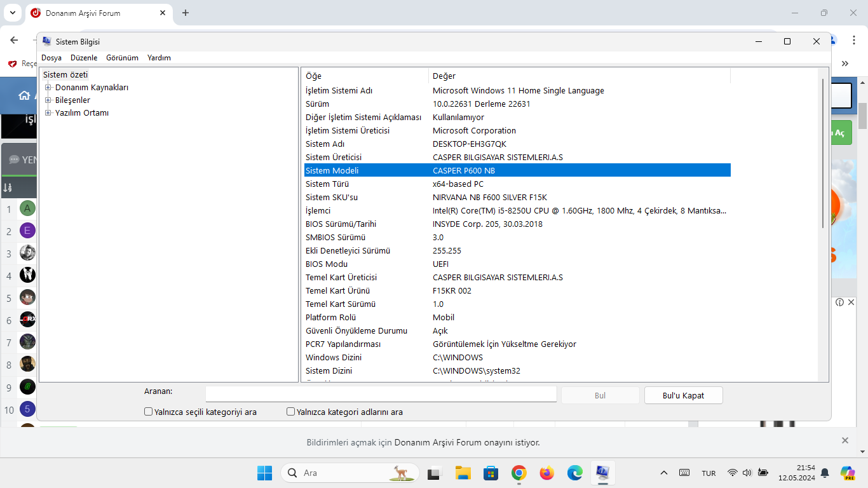Select the Temel Kart Ürünü row
The image size is (868, 488).
[517, 290]
